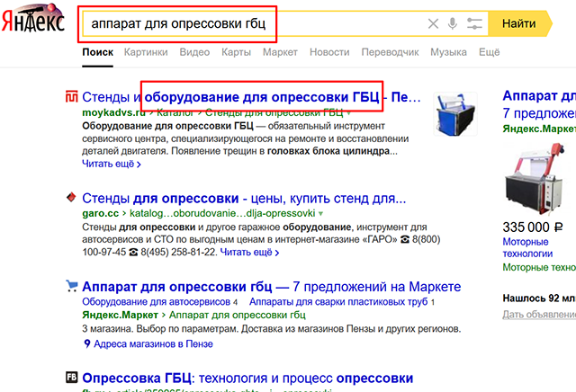Click the Market shopping cart icon

pos(72,286)
